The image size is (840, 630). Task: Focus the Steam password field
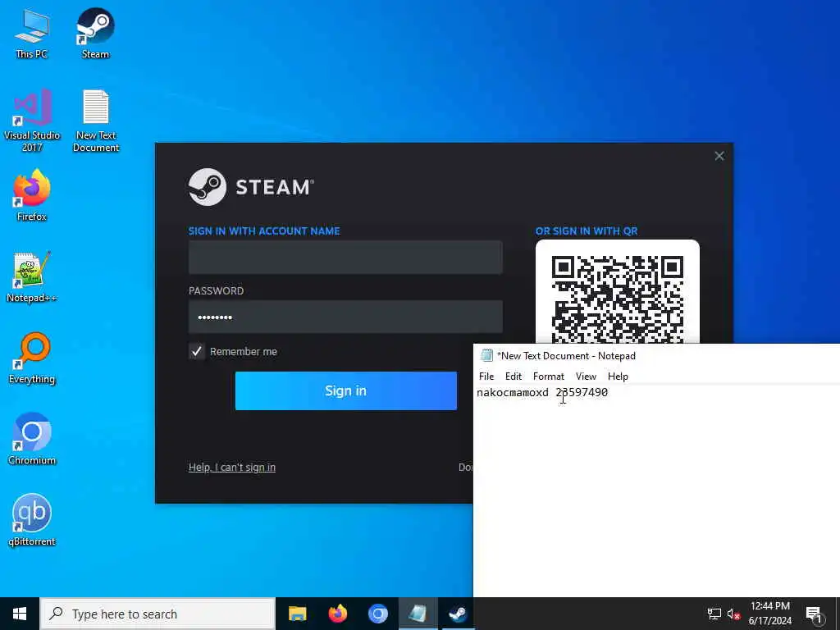345,317
